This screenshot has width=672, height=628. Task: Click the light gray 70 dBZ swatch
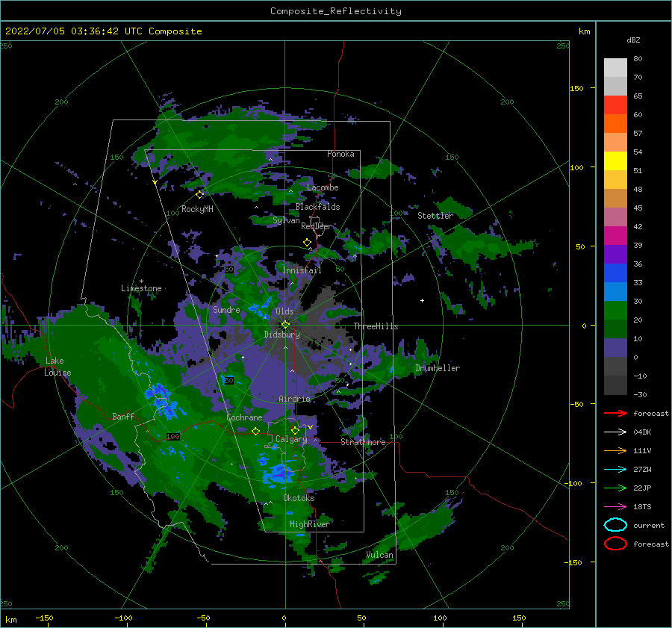pos(615,68)
